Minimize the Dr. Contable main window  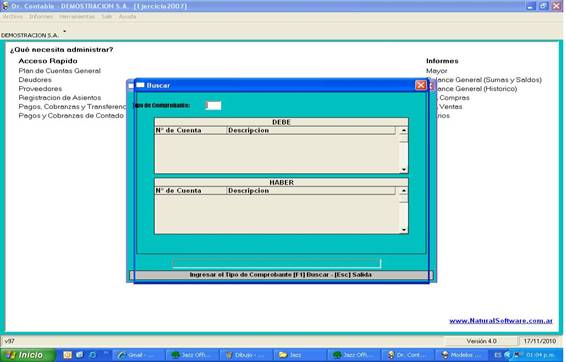[531, 6]
